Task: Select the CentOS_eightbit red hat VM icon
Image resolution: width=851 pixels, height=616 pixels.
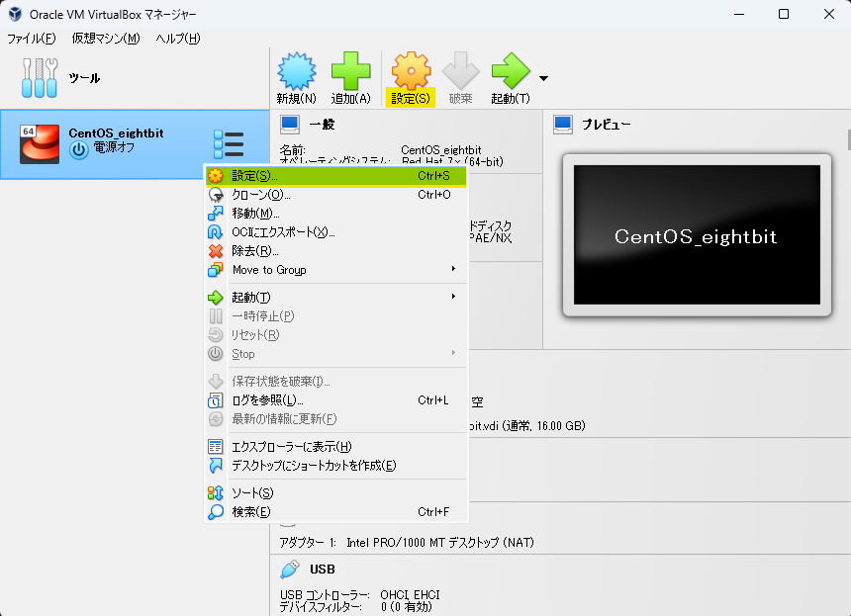Action: (x=39, y=144)
